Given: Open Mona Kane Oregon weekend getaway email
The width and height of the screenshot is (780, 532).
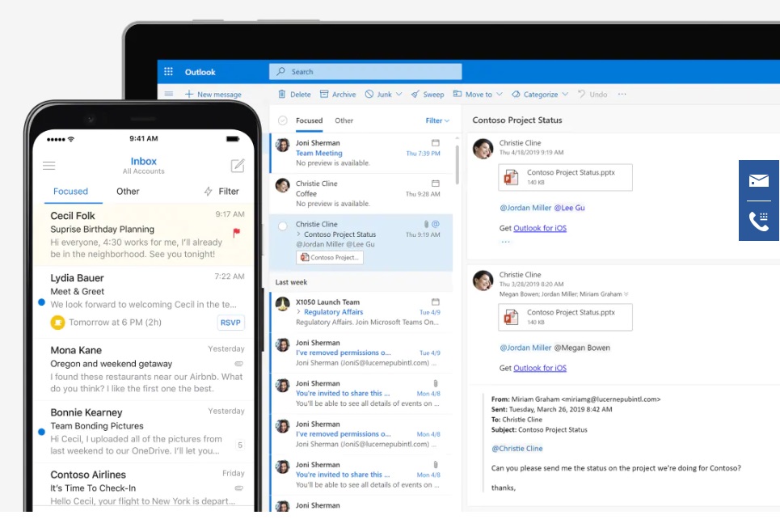Looking at the screenshot, I should tap(143, 369).
